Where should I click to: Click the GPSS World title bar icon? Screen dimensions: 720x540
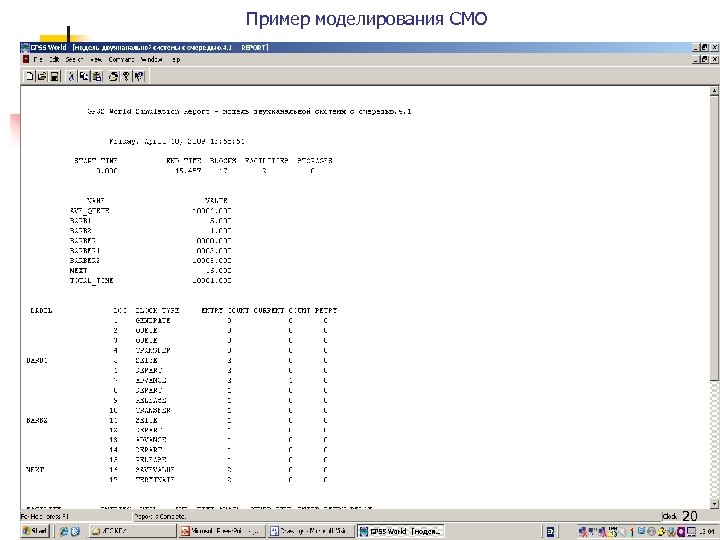point(25,47)
